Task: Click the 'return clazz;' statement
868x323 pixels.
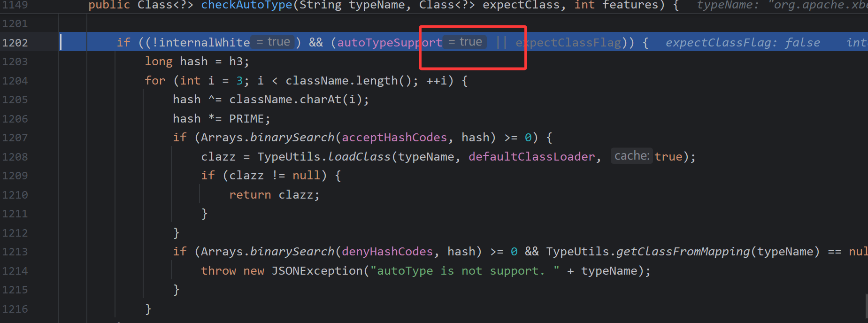Action: (274, 195)
